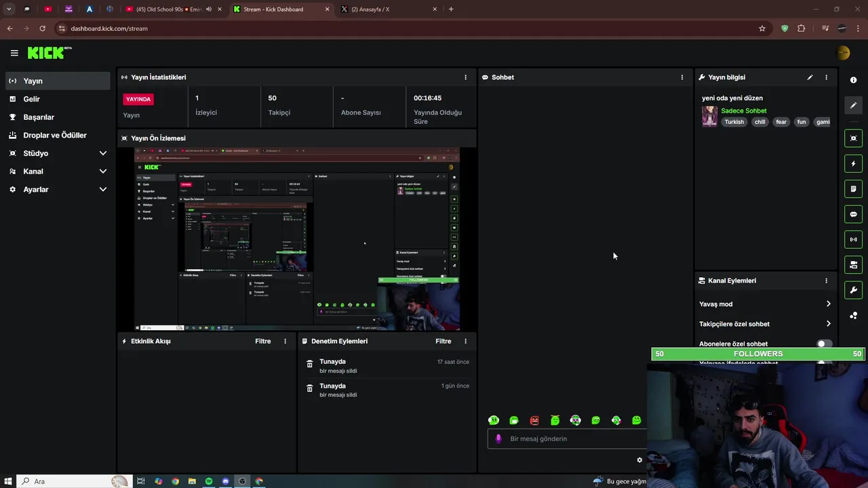Click the fun tag
The height and width of the screenshot is (488, 868).
tap(802, 122)
